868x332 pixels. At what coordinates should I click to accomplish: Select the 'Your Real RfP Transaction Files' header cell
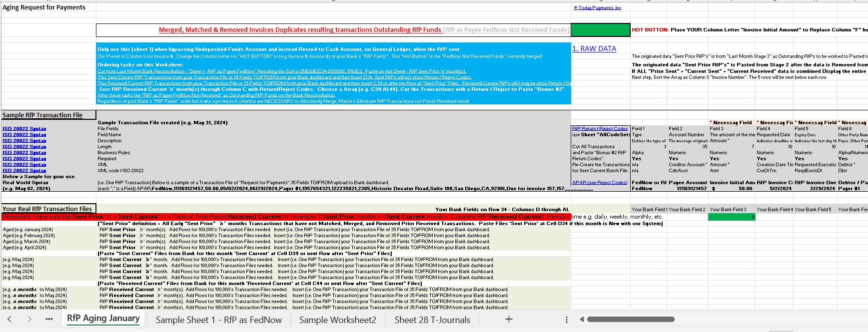[x=48, y=209]
